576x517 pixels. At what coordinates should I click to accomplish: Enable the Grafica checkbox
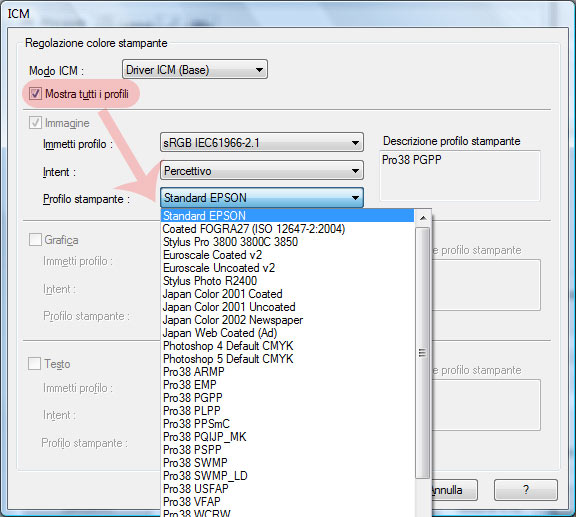[35, 240]
